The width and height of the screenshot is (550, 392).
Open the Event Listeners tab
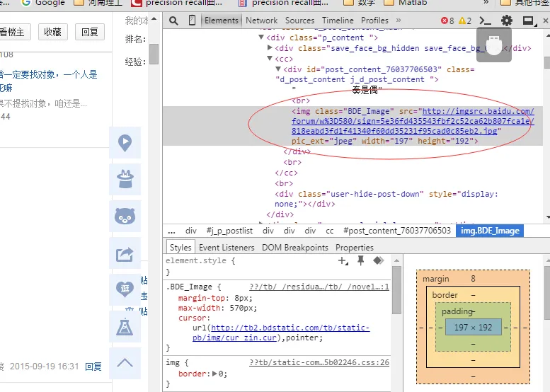(227, 248)
